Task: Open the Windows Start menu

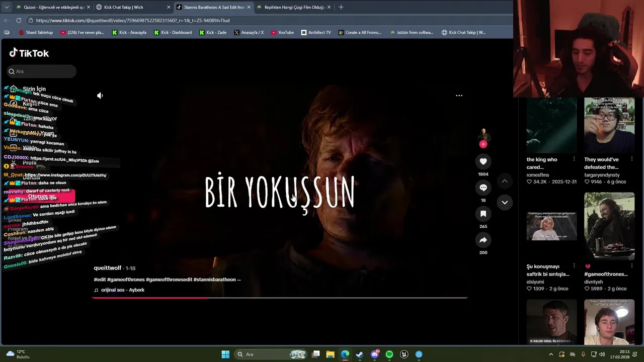Action: click(225, 354)
